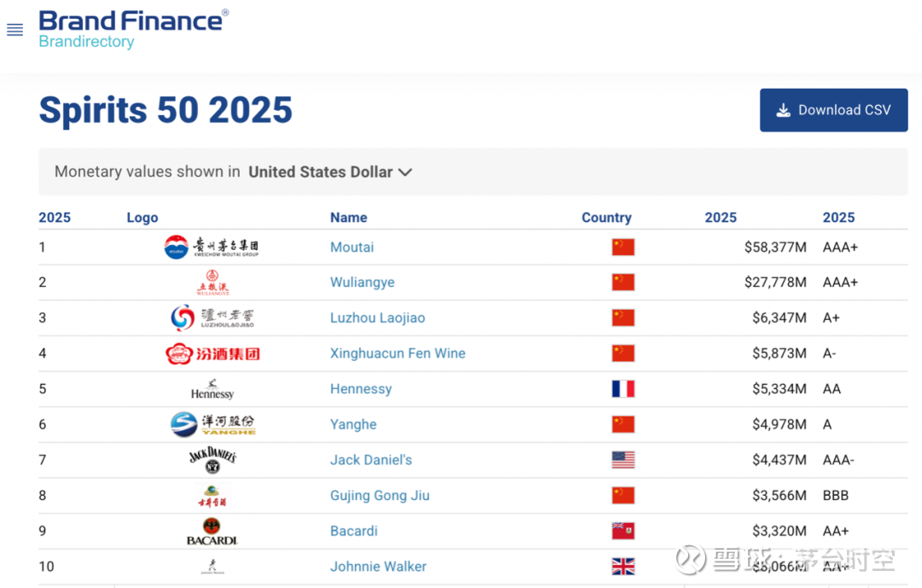Screen dimensions: 922x588
Task: Click the Hennessy logo
Action: click(213, 388)
